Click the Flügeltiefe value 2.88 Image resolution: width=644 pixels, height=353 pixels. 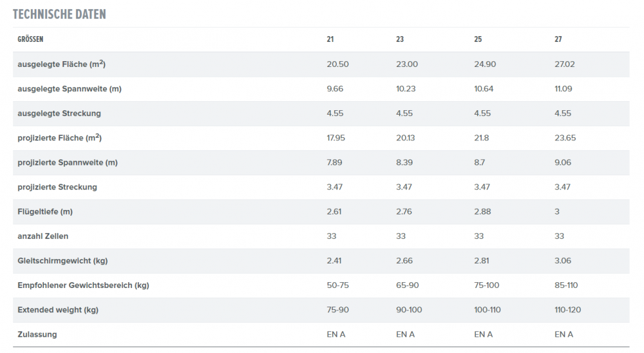482,212
